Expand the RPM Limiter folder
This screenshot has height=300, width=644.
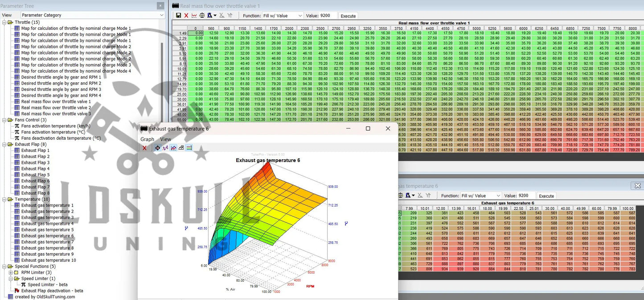coord(11,272)
